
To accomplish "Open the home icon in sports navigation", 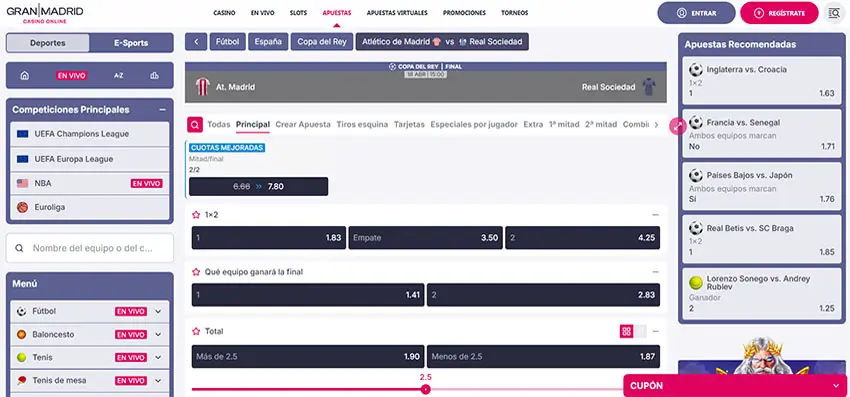I will [24, 76].
